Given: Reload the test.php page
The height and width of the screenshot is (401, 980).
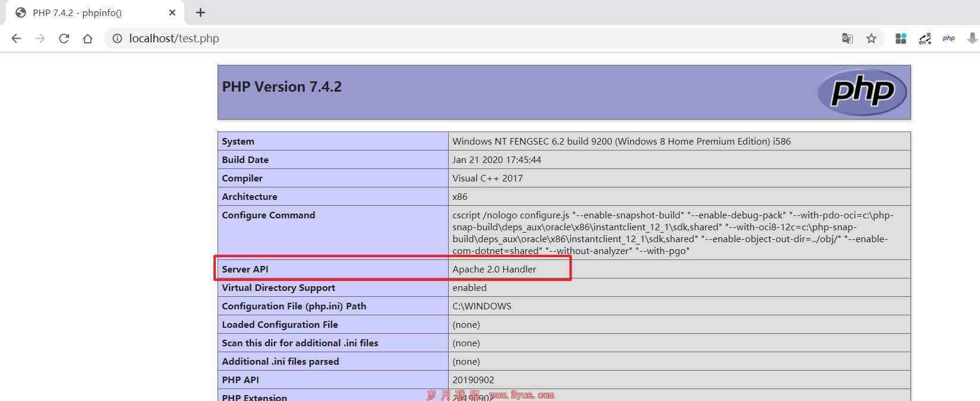Looking at the screenshot, I should point(64,39).
